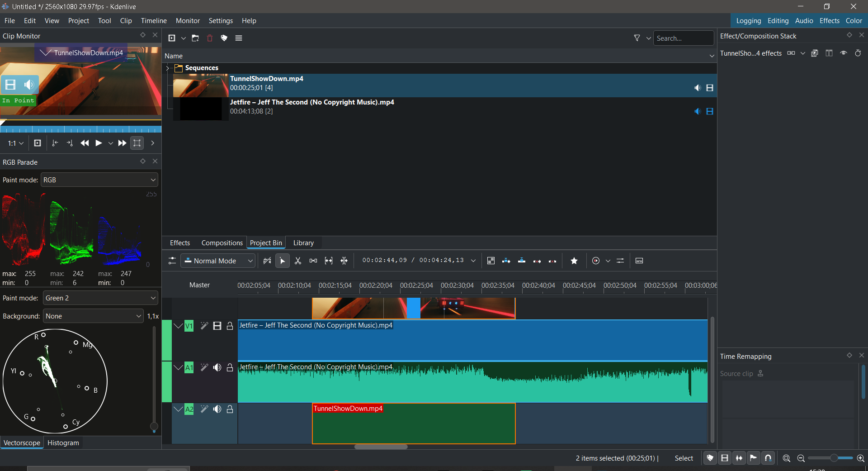Open RGB Parade Paint mode dropdown
The height and width of the screenshot is (471, 868).
click(99, 180)
